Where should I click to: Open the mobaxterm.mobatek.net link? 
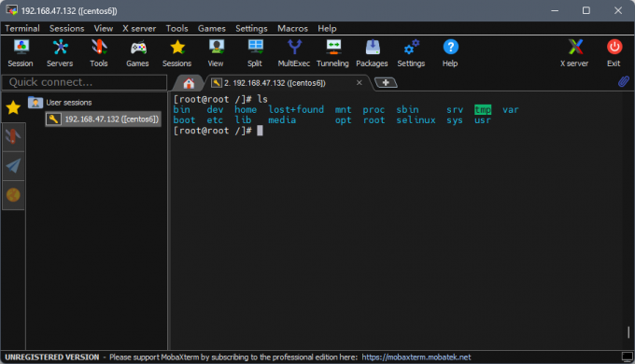click(x=416, y=357)
